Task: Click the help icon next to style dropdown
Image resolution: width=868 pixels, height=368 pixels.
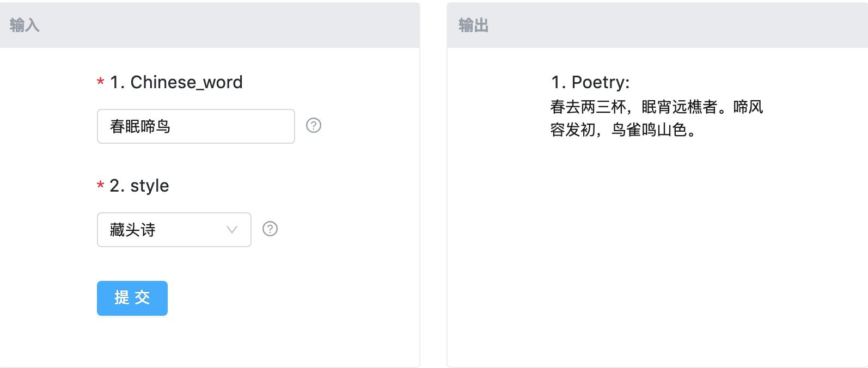Action: click(x=270, y=229)
